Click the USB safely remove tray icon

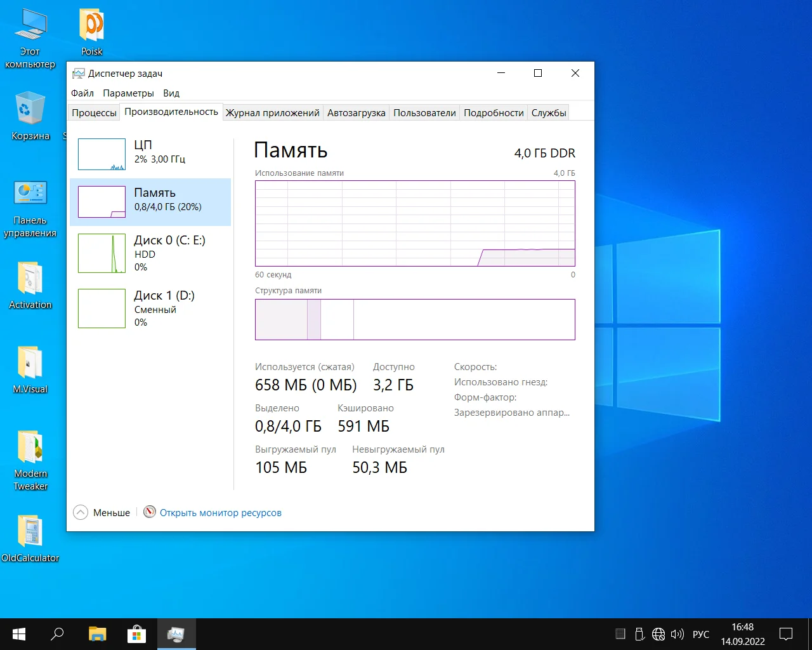(x=639, y=634)
